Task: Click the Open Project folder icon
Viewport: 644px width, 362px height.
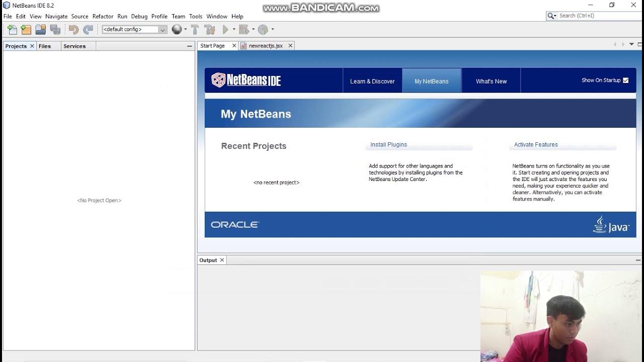Action: click(41, 30)
